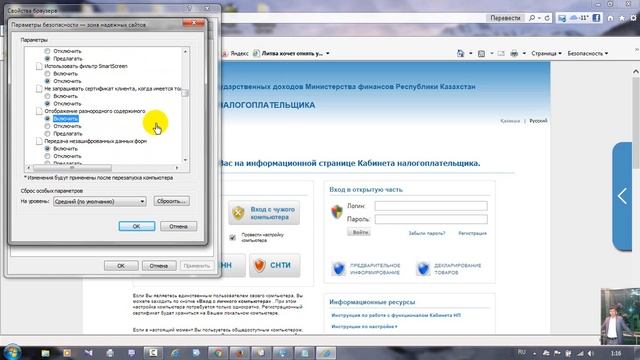Screen dimensions: 640x360
Task: Expand dropdown arrow next to Home icon
Action: [x=471, y=53]
